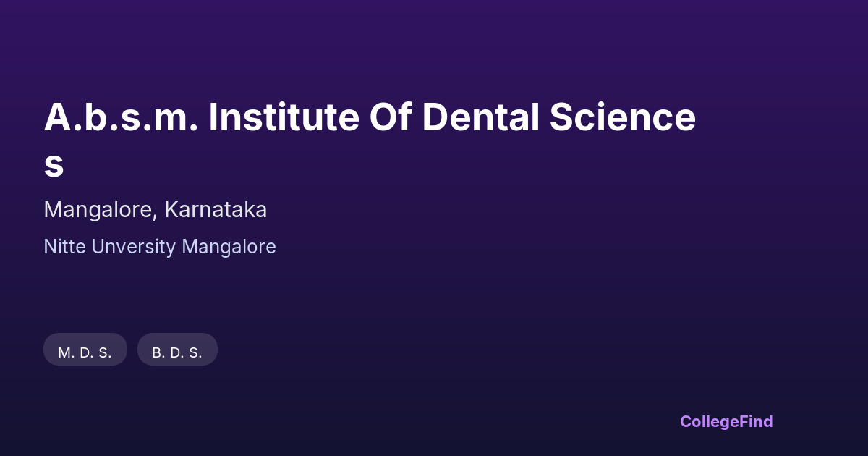868x456 pixels.
Task: Click the wrapped letter "s" below the title
Action: [x=54, y=166]
